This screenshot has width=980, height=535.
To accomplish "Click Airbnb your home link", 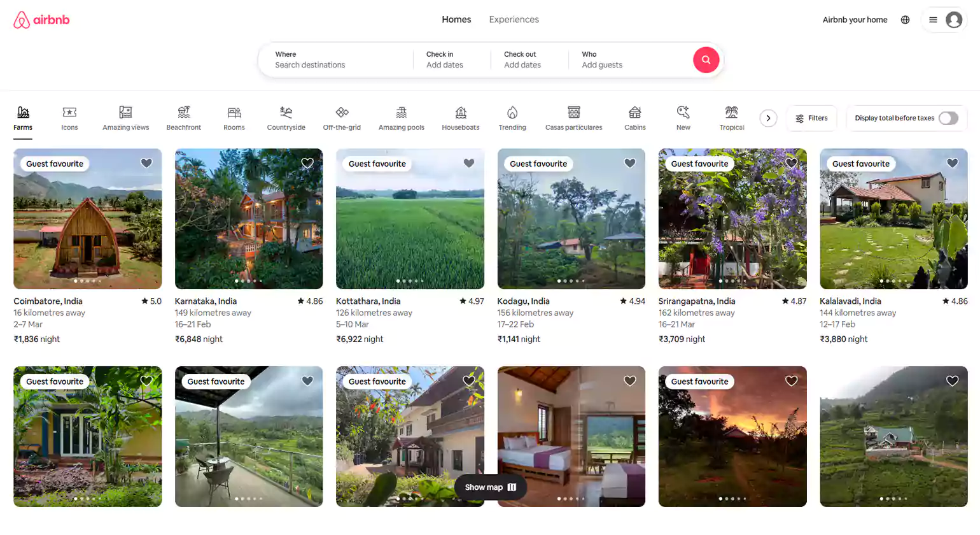I will click(855, 19).
